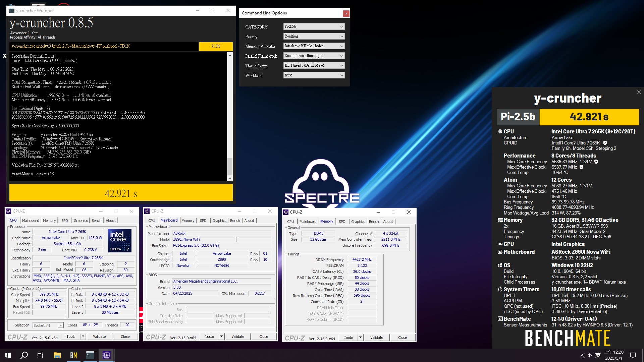This screenshot has height=362, width=644.
Task: Open Bench tab in middle CPU-Z
Action: coord(235,221)
